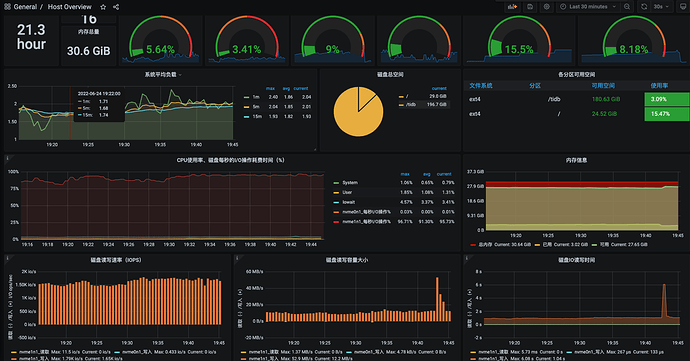
Task: Click the 8.18% gauge panel
Action: click(x=634, y=41)
